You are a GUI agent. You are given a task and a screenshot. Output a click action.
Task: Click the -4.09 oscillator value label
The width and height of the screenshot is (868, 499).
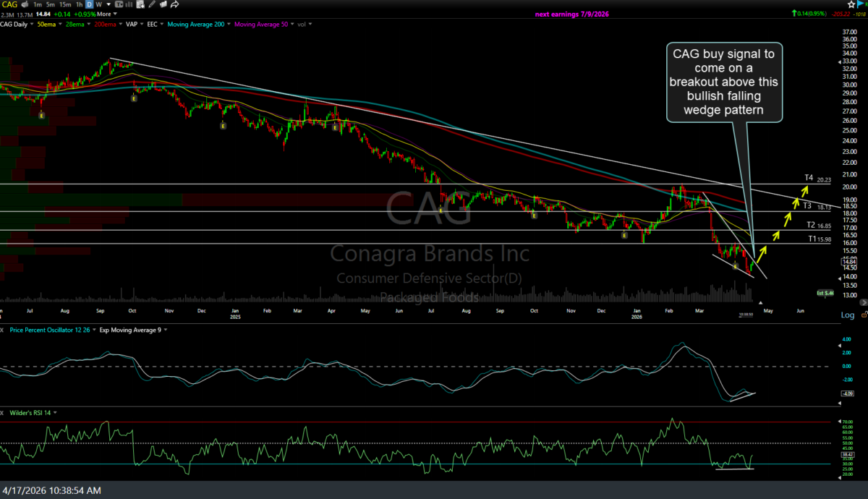pos(848,393)
